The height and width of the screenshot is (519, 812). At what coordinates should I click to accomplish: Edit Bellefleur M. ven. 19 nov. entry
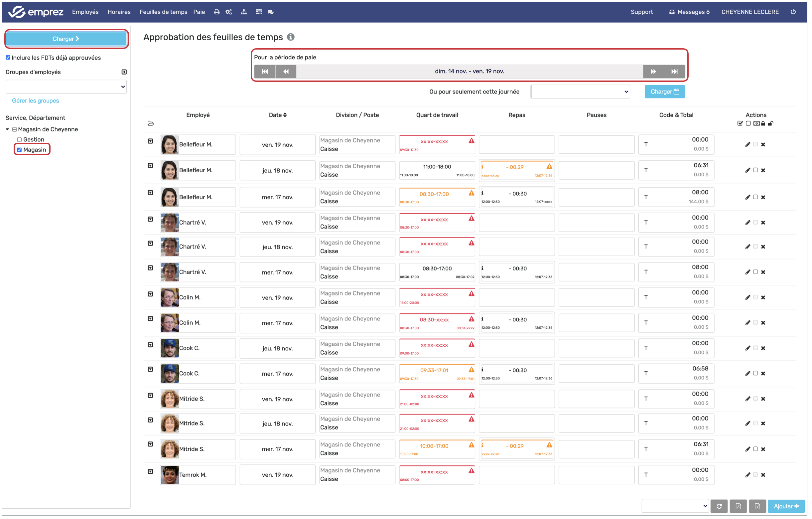747,145
